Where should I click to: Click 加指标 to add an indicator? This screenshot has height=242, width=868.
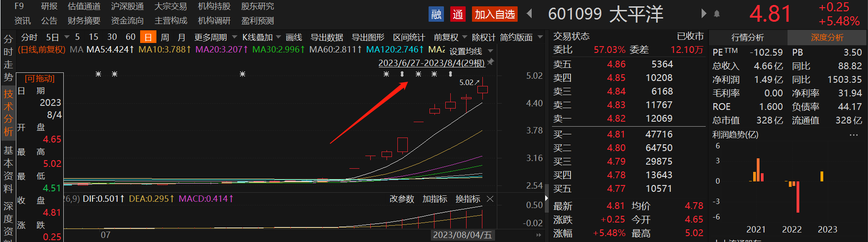pos(435,199)
